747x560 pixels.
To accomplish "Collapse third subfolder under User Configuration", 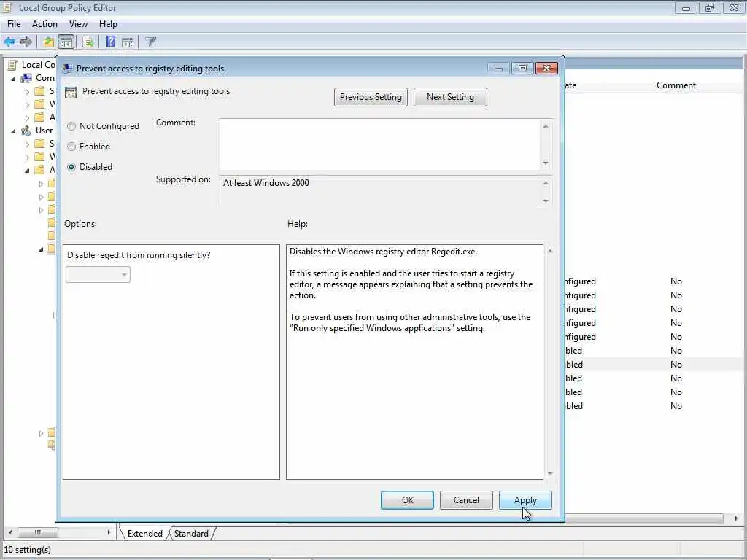I will [27, 171].
